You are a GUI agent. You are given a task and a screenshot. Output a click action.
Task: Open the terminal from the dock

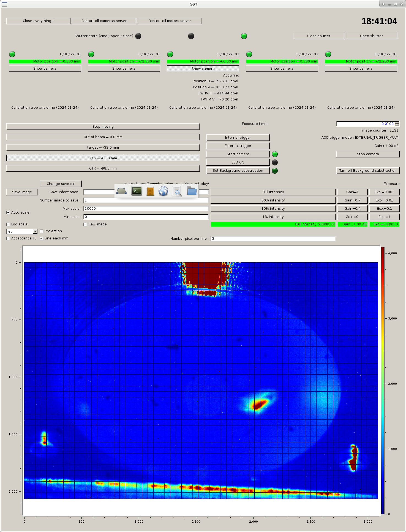(x=137, y=191)
